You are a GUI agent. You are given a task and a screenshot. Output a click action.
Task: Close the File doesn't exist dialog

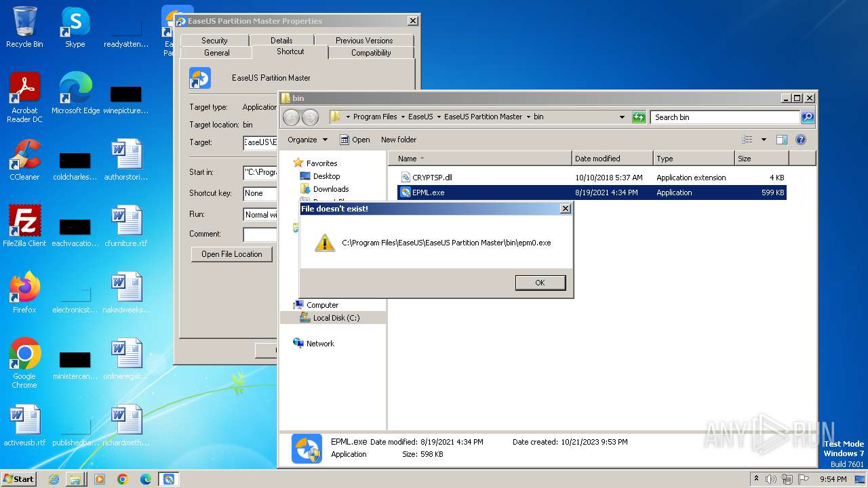coord(566,209)
